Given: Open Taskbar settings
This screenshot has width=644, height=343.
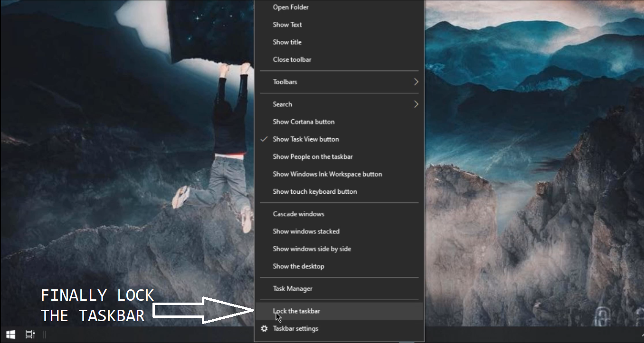Looking at the screenshot, I should pyautogui.click(x=339, y=329).
